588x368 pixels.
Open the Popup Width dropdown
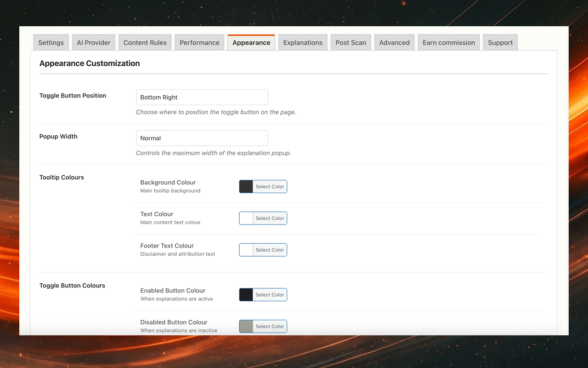(x=202, y=138)
